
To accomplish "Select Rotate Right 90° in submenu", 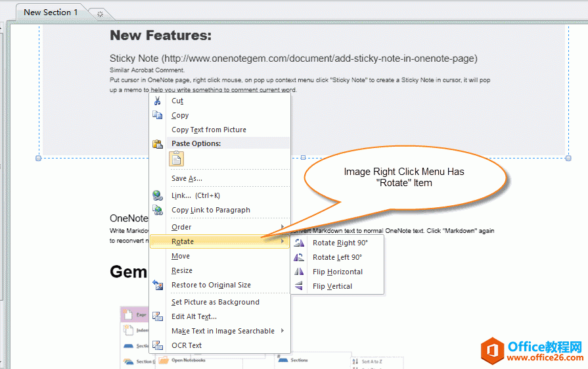I will coord(337,243).
